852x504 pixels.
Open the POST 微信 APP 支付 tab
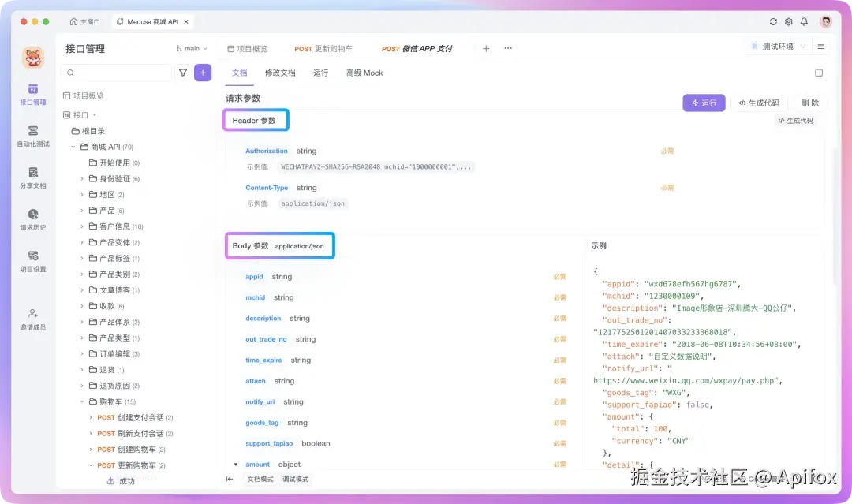[x=417, y=49]
